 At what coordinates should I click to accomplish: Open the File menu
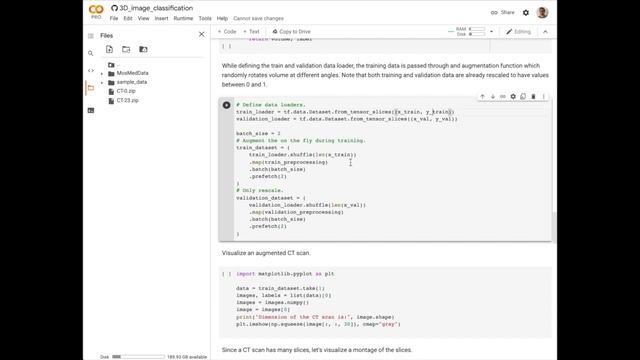(x=114, y=18)
